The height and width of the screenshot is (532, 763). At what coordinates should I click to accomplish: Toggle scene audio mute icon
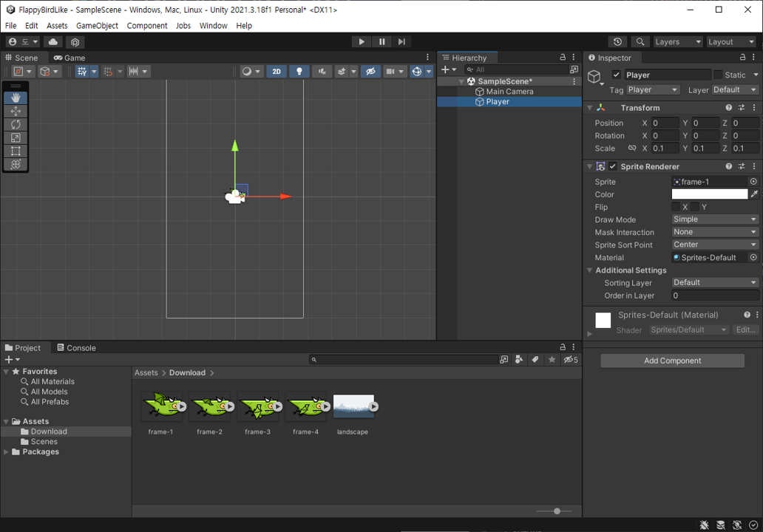322,72
